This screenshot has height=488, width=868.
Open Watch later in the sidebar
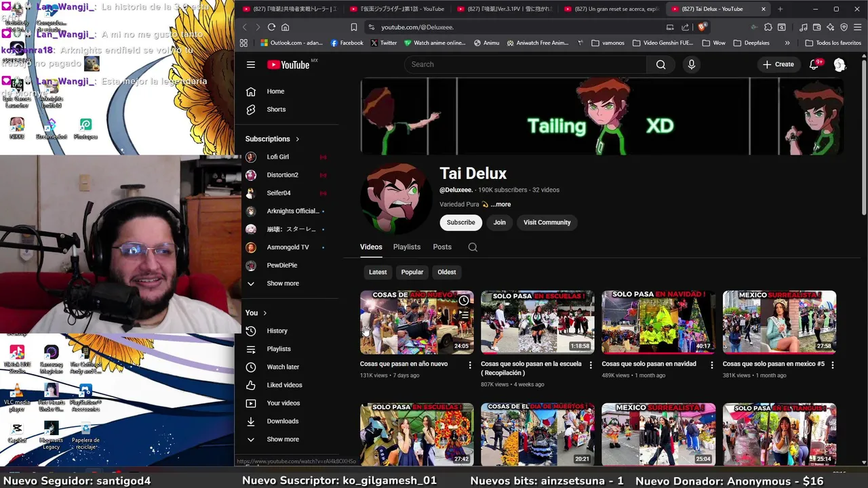[x=283, y=367]
